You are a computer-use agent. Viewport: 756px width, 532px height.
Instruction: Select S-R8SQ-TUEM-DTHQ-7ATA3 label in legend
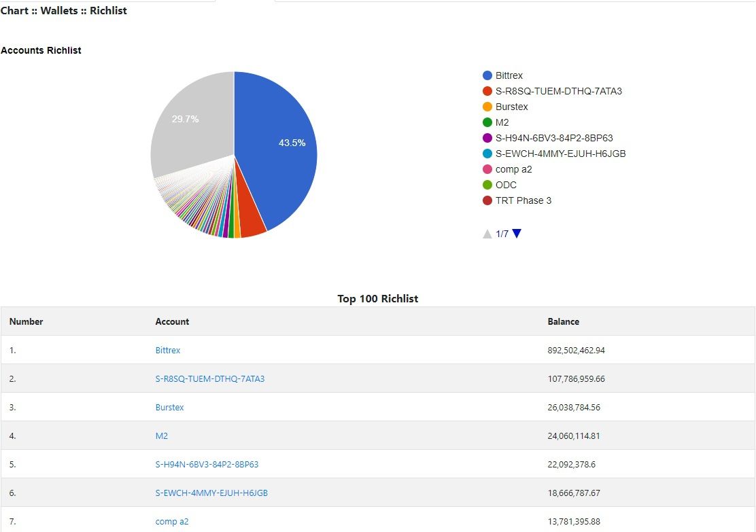coord(559,91)
